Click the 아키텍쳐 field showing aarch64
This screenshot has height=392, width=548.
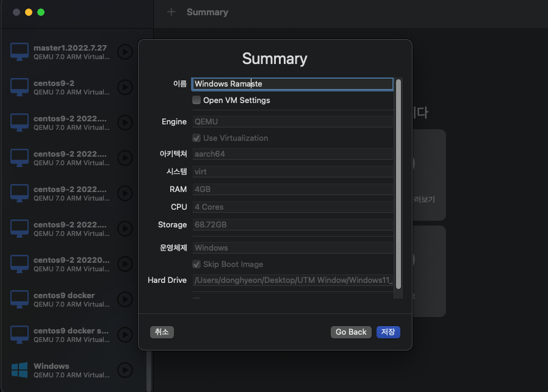coord(292,154)
